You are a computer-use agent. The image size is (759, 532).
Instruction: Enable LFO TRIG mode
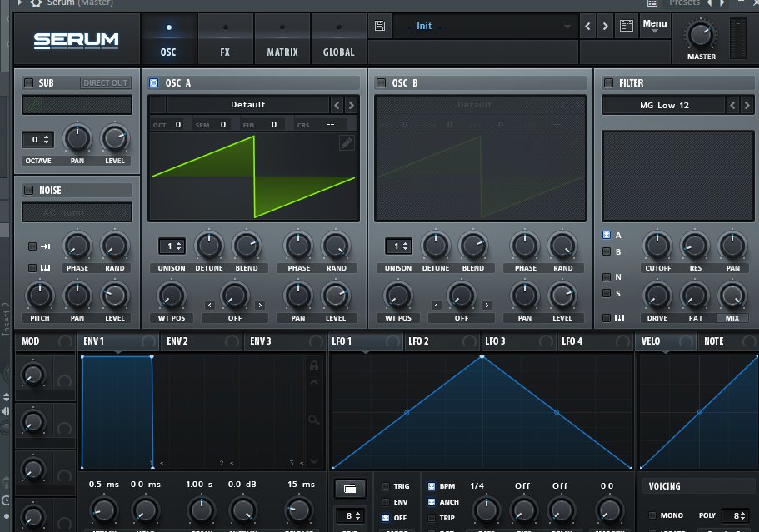tap(386, 486)
